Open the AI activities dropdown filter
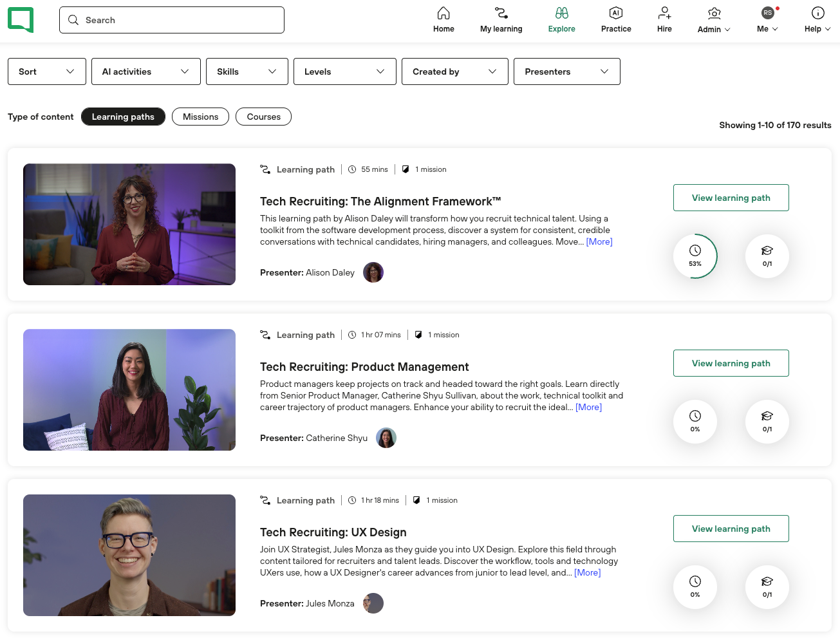This screenshot has height=638, width=840. pyautogui.click(x=145, y=71)
